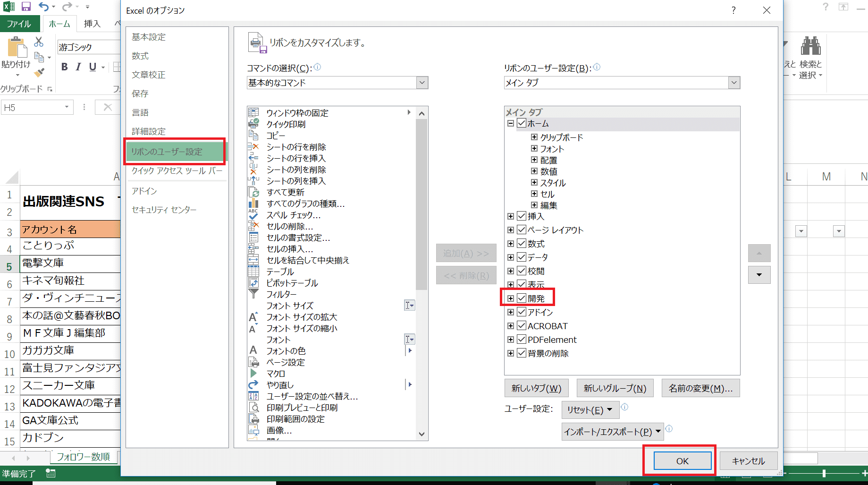Viewport: 868px width, 485px height.
Task: Select スペル チェック command
Action: [294, 215]
